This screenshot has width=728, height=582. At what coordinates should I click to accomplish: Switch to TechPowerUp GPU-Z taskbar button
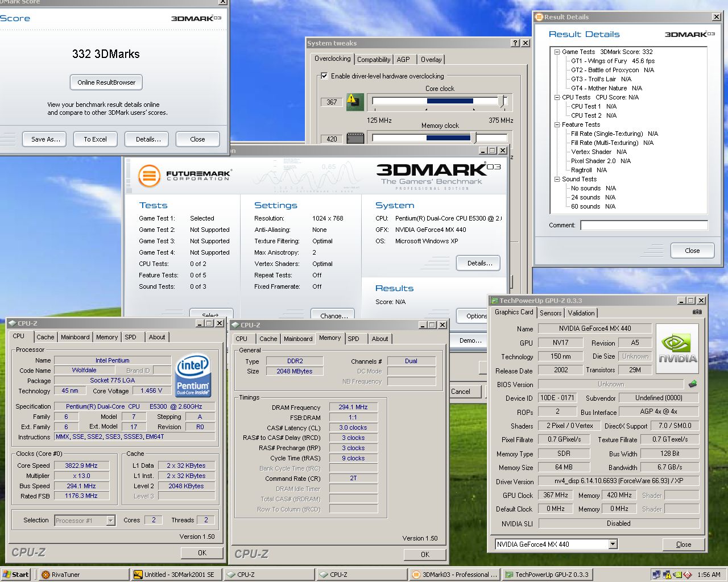pyautogui.click(x=547, y=575)
